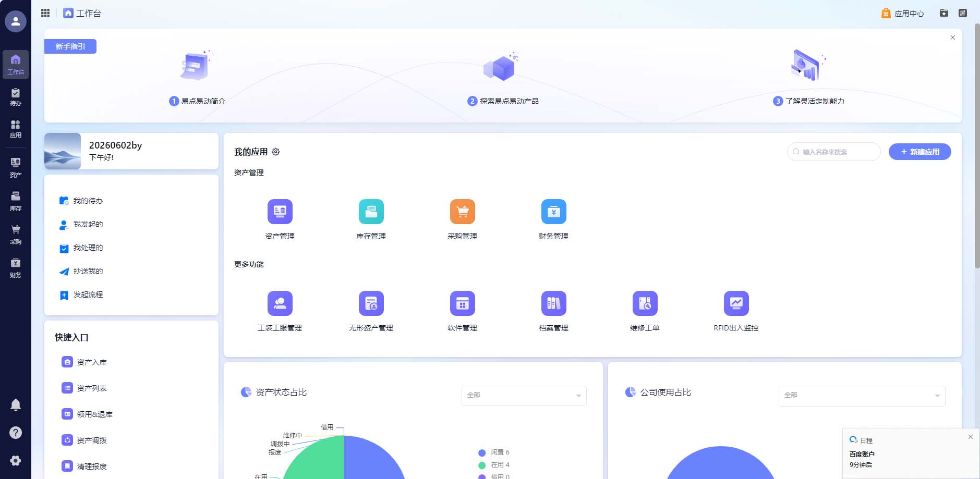The image size is (980, 479).
Task: Open the user avatar in the sidebar
Action: pyautogui.click(x=16, y=21)
